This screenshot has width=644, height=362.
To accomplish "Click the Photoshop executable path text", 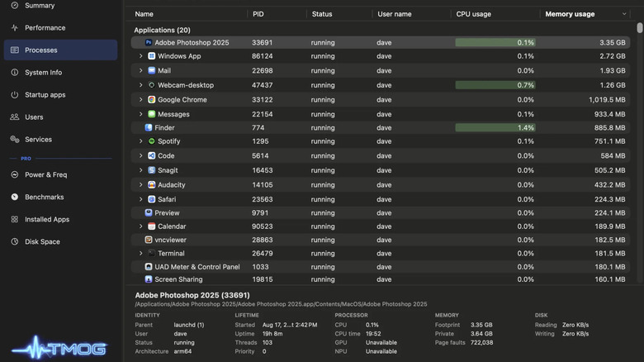I will 281,304.
